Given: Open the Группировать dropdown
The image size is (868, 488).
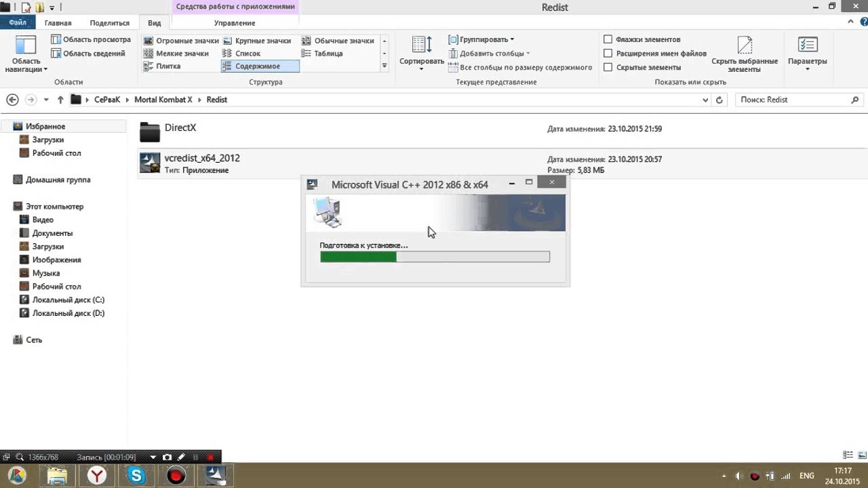Looking at the screenshot, I should coord(481,39).
